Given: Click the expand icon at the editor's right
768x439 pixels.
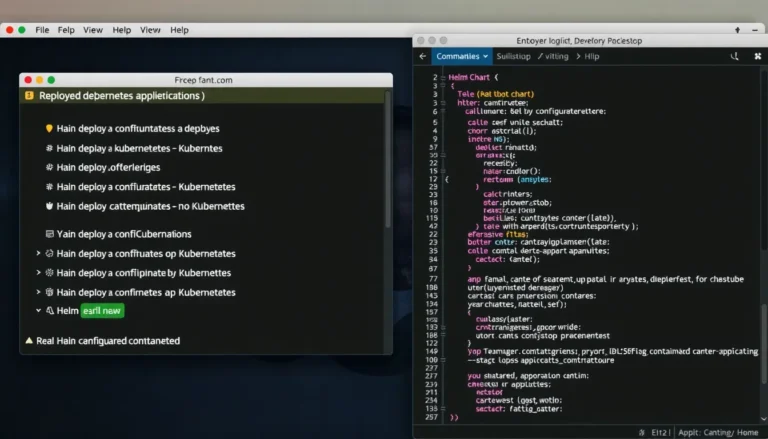Looking at the screenshot, I should [758, 56].
